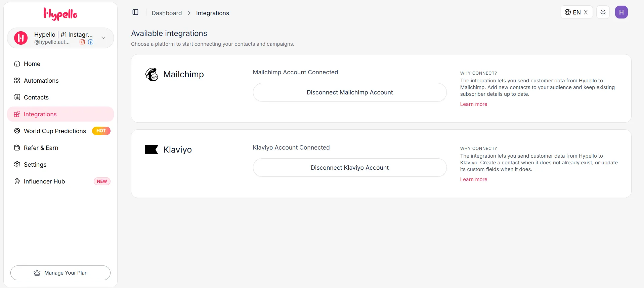This screenshot has width=644, height=288.
Task: Select Integrations in the sidebar
Action: point(60,114)
